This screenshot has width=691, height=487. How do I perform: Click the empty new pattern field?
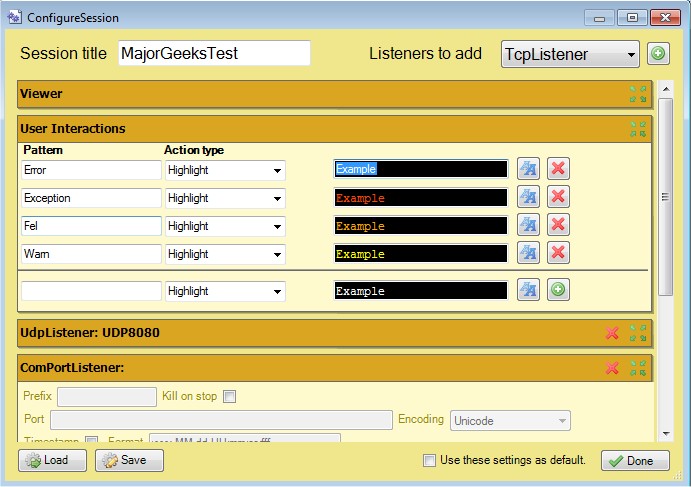(x=91, y=291)
